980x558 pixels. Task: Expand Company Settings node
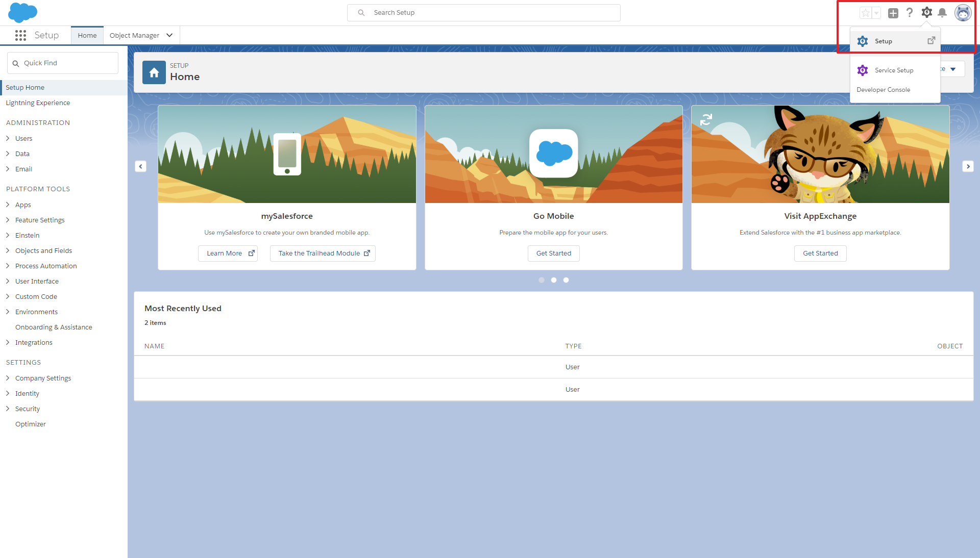8,378
